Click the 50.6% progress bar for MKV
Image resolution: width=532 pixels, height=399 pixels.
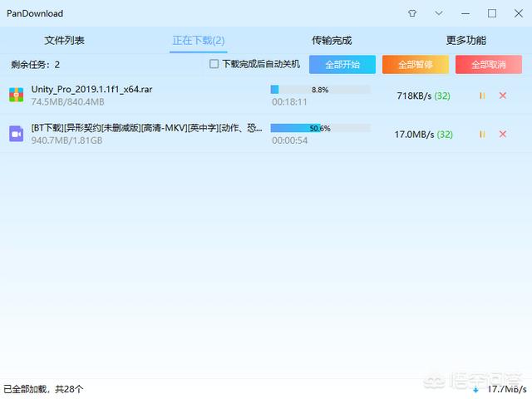[320, 128]
